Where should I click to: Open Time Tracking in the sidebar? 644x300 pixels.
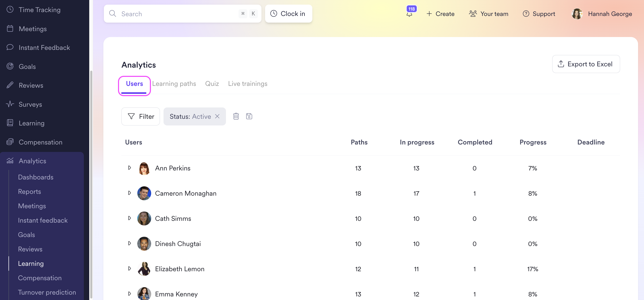[40, 10]
